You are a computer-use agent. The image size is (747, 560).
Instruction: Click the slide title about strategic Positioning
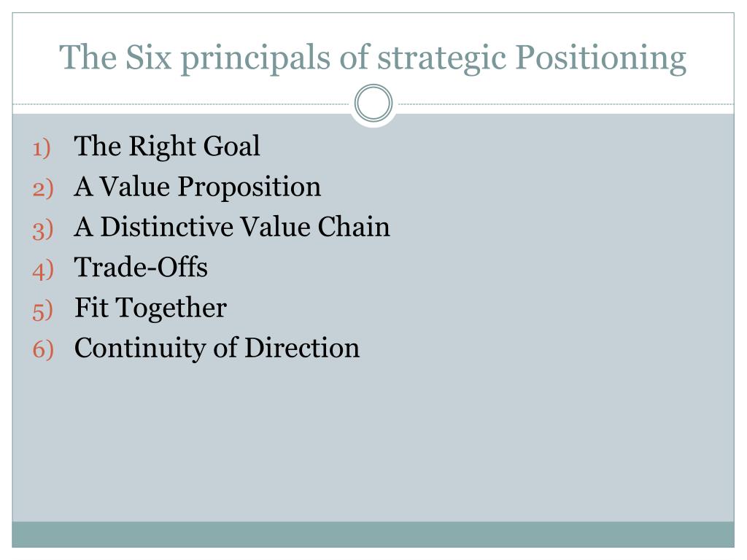pyautogui.click(x=373, y=58)
